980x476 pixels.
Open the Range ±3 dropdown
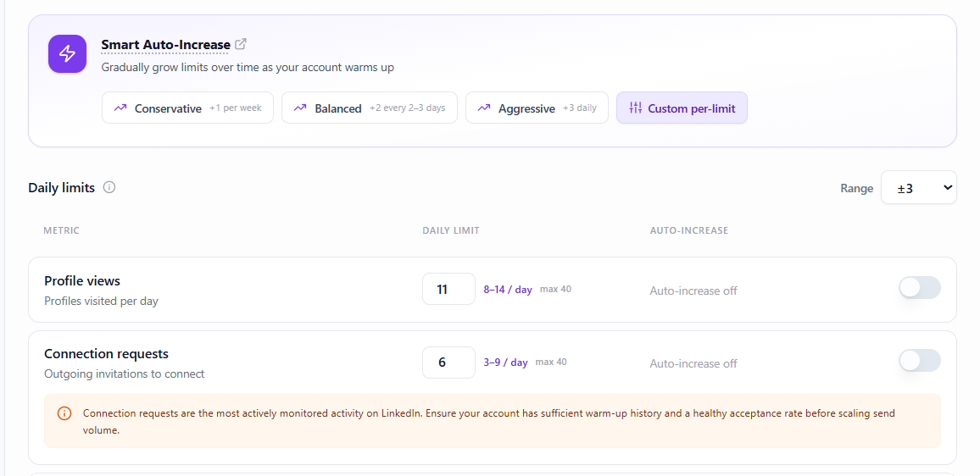(x=919, y=187)
